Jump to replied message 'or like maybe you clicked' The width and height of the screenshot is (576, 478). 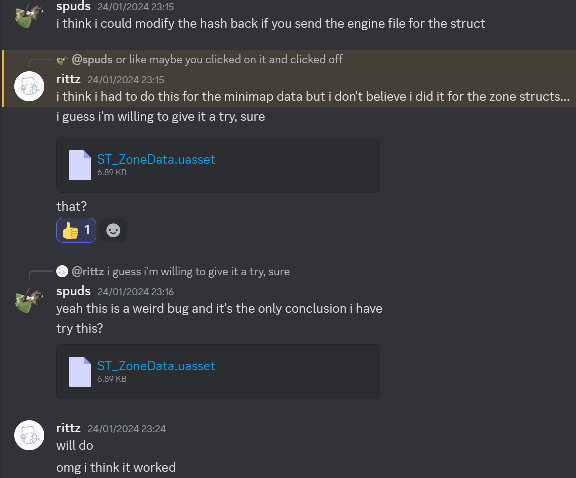230,59
